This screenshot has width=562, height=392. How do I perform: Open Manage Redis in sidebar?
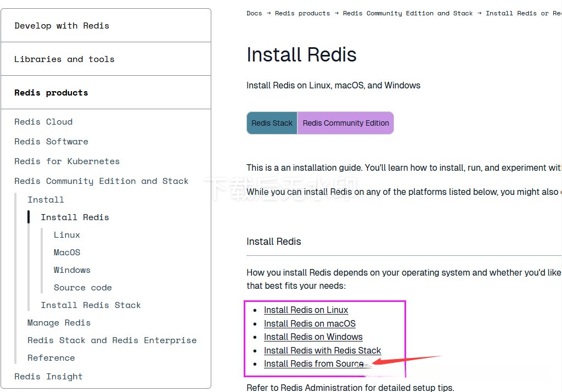point(59,323)
